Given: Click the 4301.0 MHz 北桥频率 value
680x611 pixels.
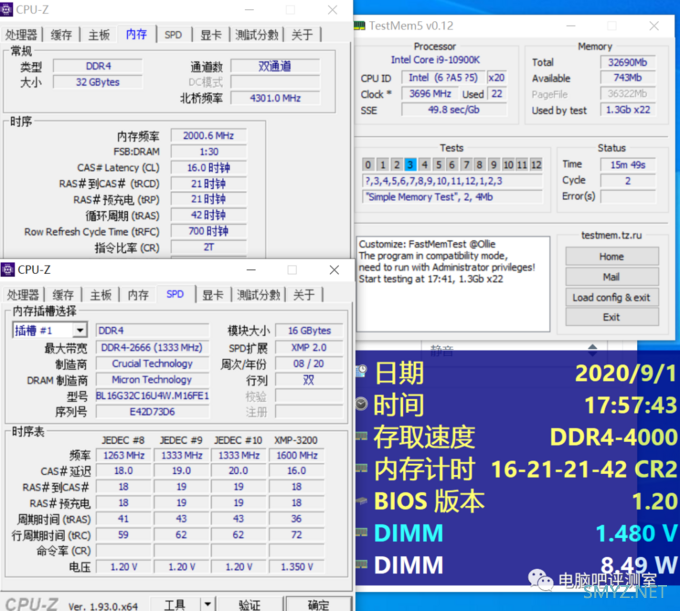Looking at the screenshot, I should [x=275, y=98].
